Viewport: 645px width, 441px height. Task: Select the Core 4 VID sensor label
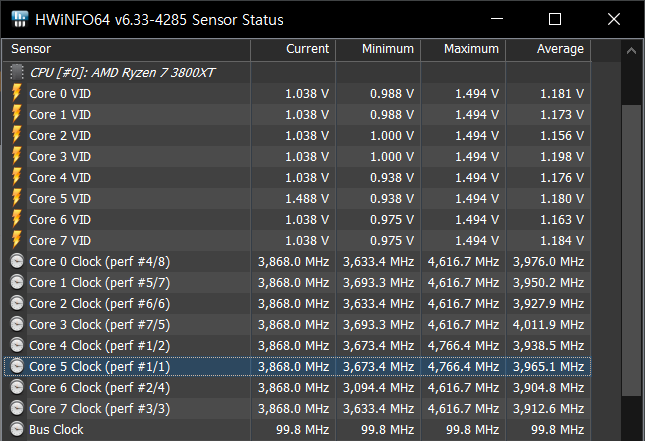(60, 178)
